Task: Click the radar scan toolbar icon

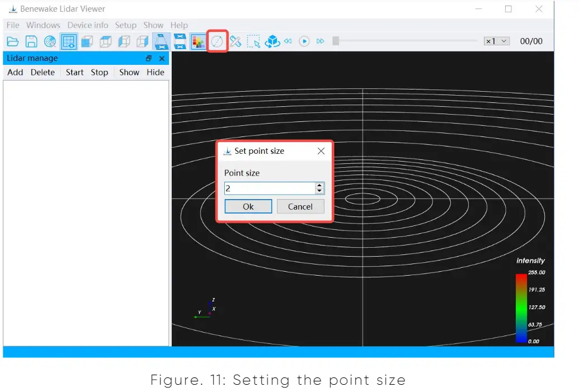Action: click(50, 41)
